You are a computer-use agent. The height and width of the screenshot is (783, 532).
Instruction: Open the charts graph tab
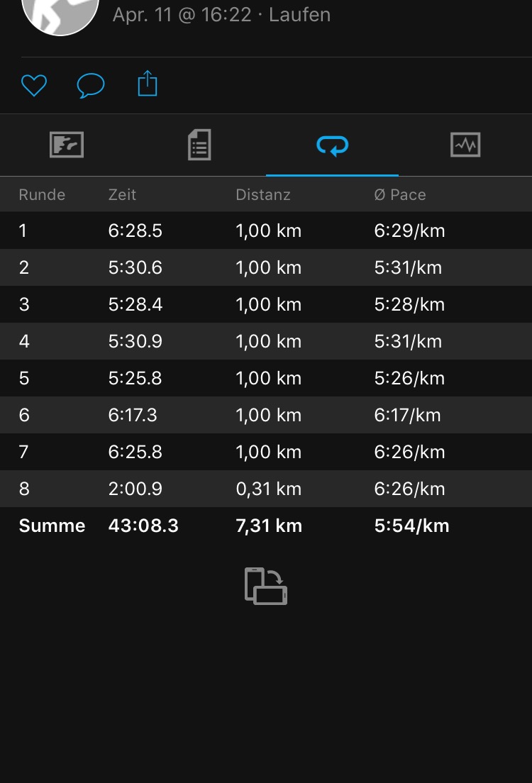465,145
